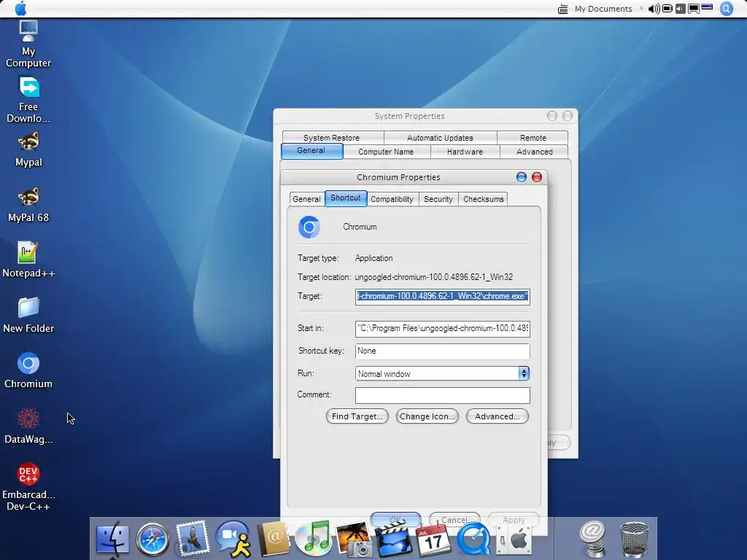Select the Shortcut tab
747x560 pixels.
pos(345,198)
